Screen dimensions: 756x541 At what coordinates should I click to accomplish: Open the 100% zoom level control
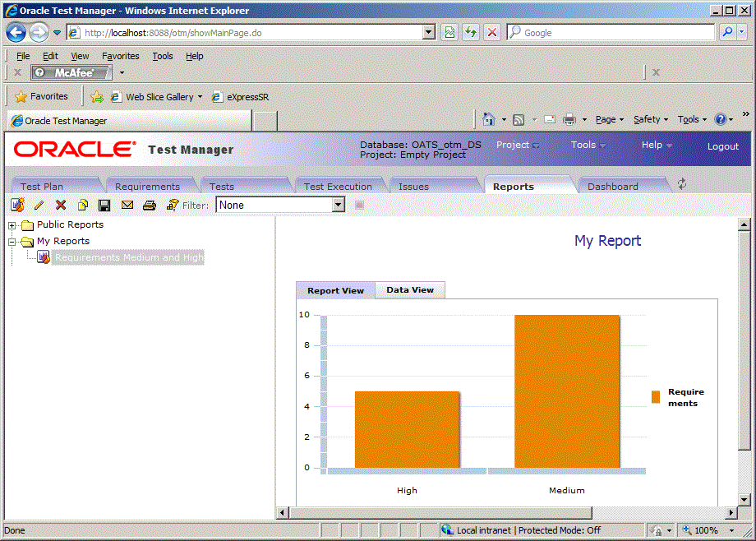(x=708, y=530)
